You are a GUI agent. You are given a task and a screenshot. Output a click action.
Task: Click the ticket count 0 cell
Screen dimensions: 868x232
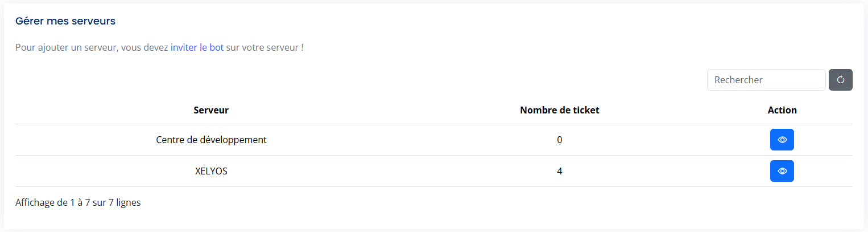tap(560, 140)
